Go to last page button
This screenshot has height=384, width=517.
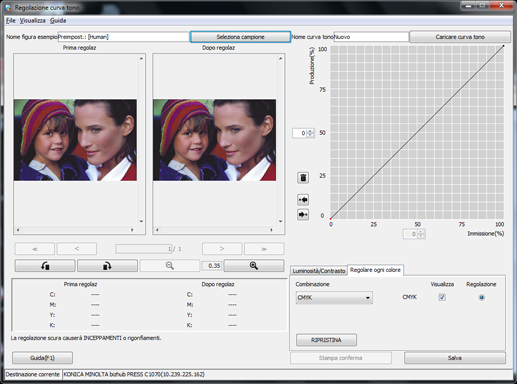pos(264,249)
